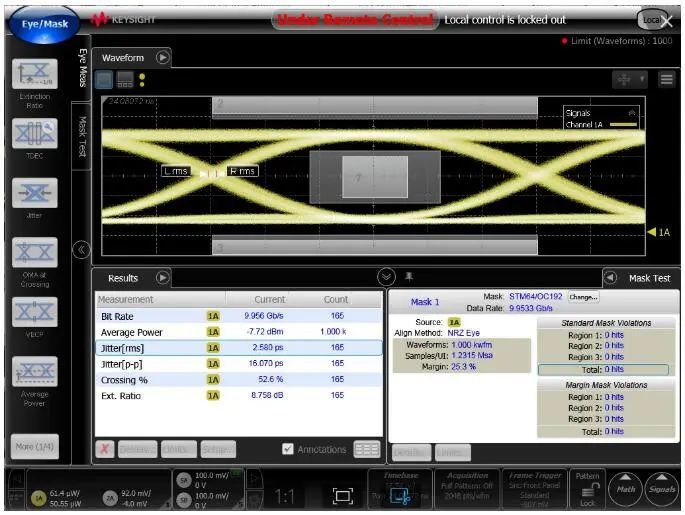The image size is (685, 515).
Task: Select the Average Power result row
Action: click(x=238, y=332)
